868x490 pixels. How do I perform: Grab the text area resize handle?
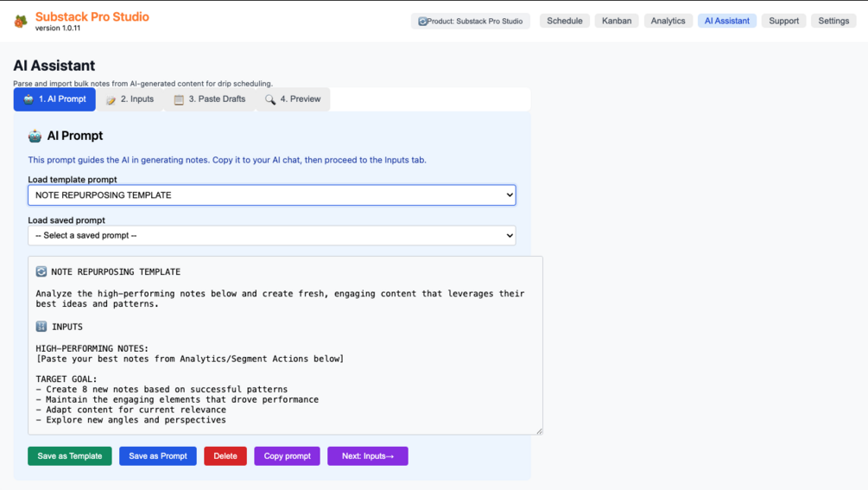(x=539, y=430)
